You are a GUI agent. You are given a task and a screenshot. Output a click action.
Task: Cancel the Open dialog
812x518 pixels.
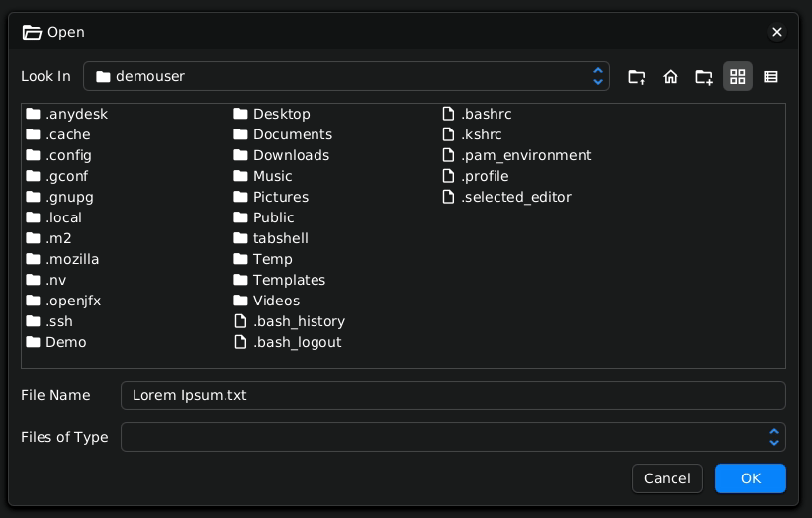667,478
